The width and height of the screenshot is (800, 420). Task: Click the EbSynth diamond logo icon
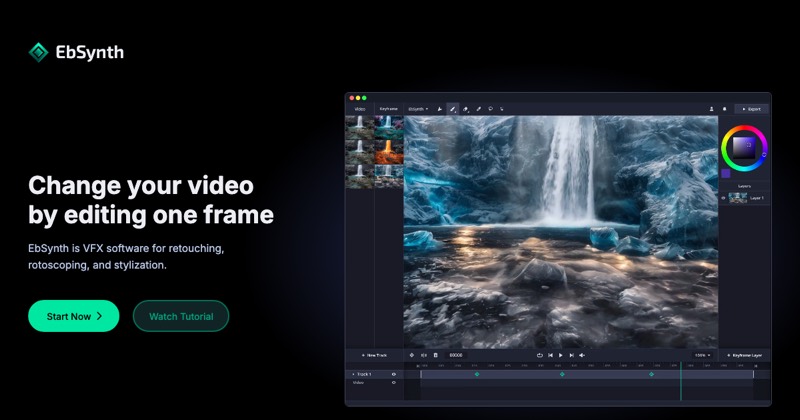click(x=38, y=52)
